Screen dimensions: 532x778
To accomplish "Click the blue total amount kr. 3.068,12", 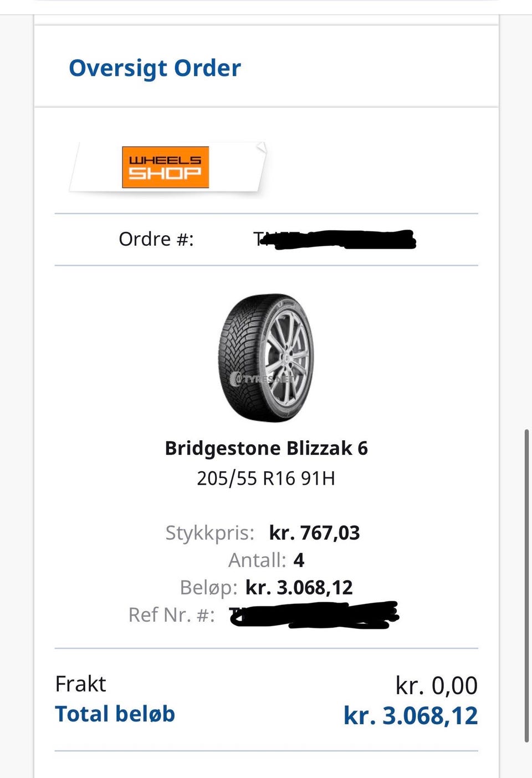I will point(410,715).
